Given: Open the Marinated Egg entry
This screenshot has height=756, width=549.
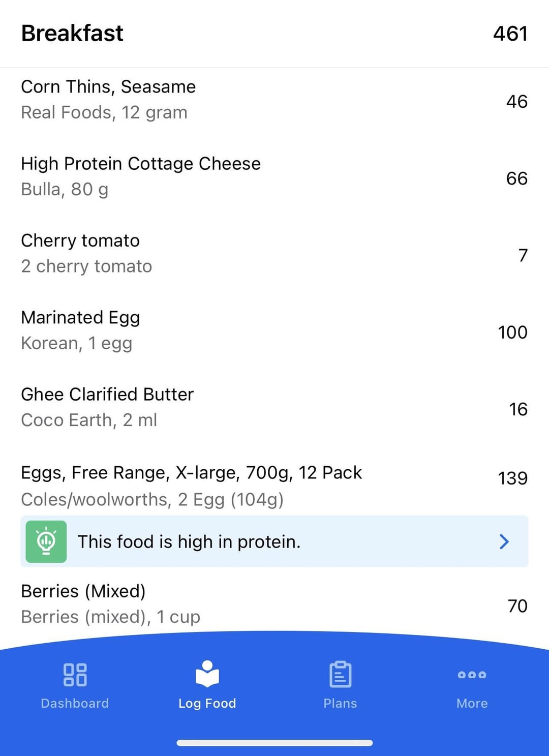Looking at the screenshot, I should click(x=274, y=330).
